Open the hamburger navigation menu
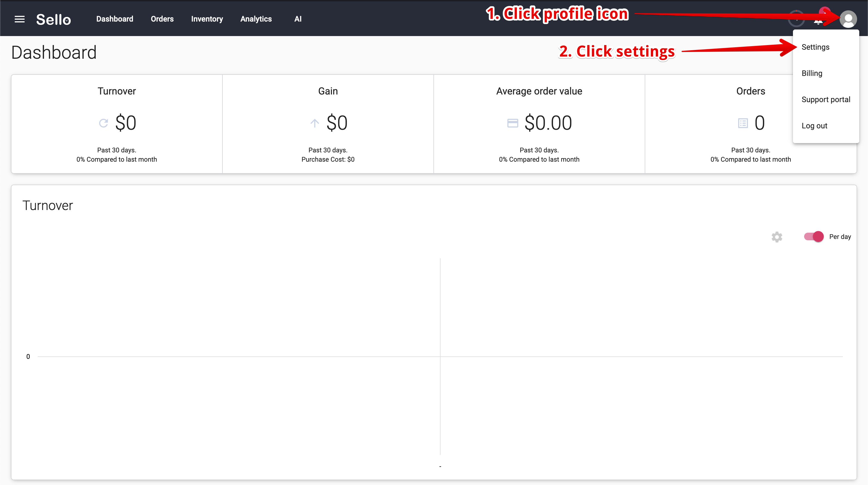This screenshot has height=485, width=868. tap(20, 19)
